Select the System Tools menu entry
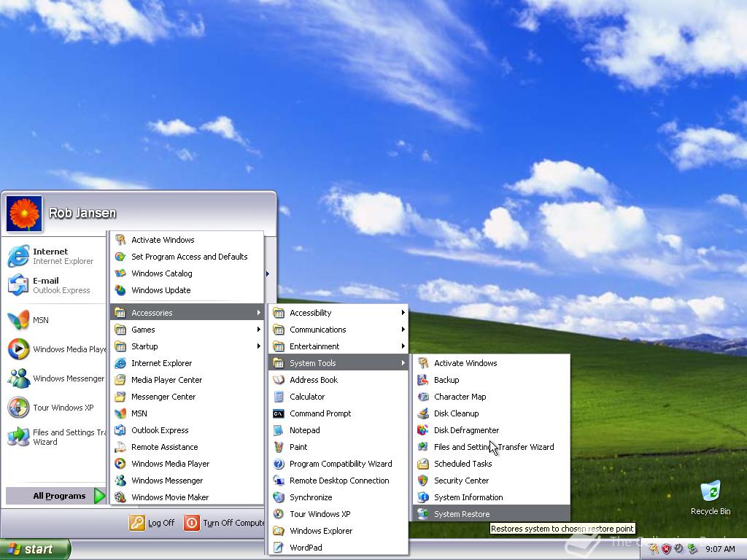Image resolution: width=747 pixels, height=560 pixels. [x=315, y=362]
